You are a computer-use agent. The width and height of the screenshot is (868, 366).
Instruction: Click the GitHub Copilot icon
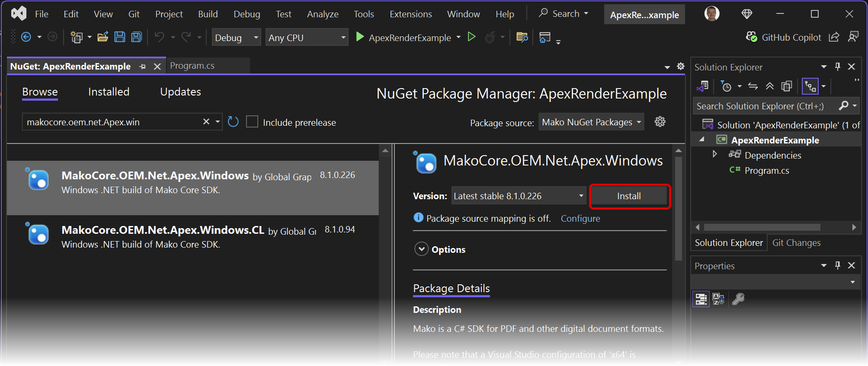[x=752, y=37]
